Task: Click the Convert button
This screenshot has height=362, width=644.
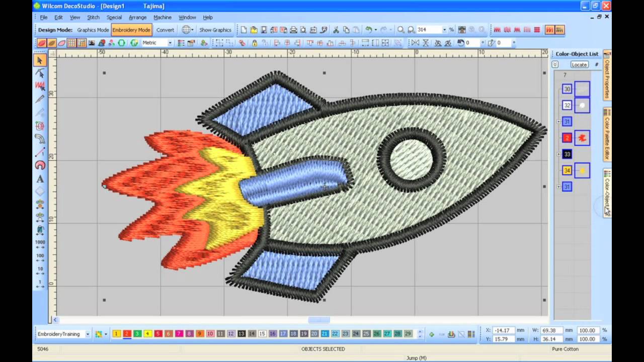Action: (165, 30)
